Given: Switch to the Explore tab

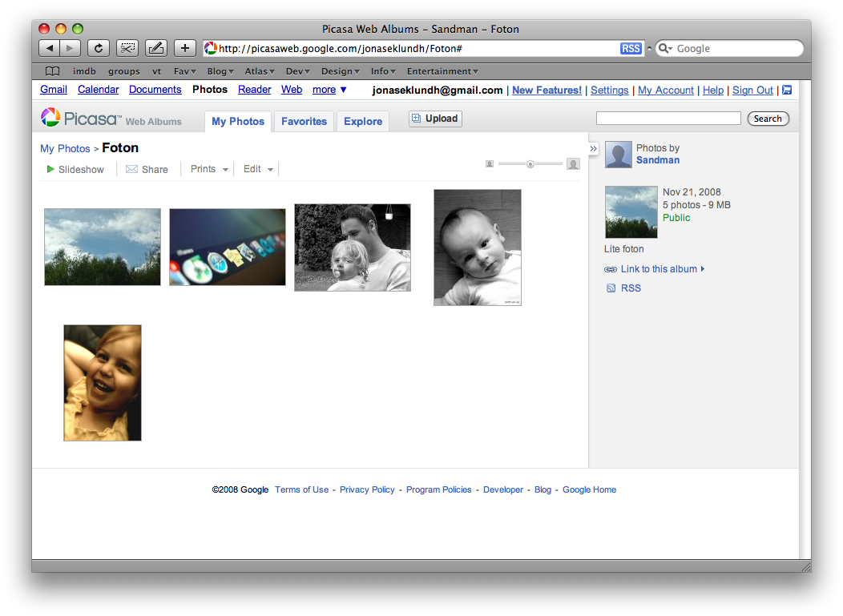Looking at the screenshot, I should 362,121.
